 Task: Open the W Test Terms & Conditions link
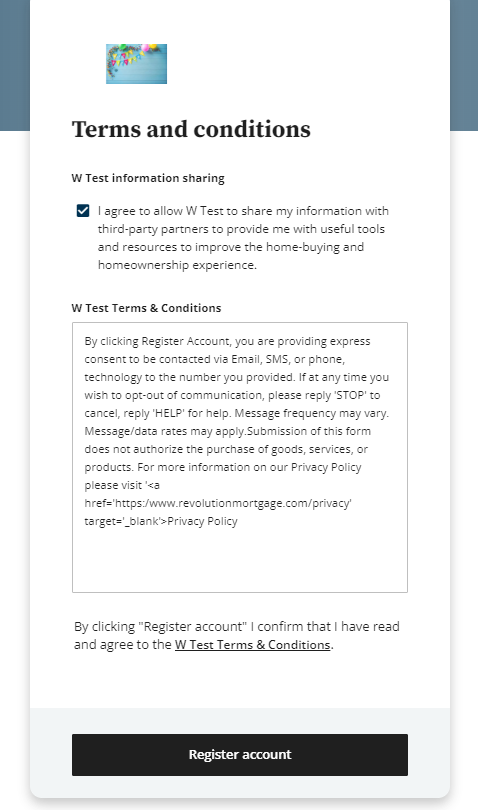pyautogui.click(x=252, y=645)
